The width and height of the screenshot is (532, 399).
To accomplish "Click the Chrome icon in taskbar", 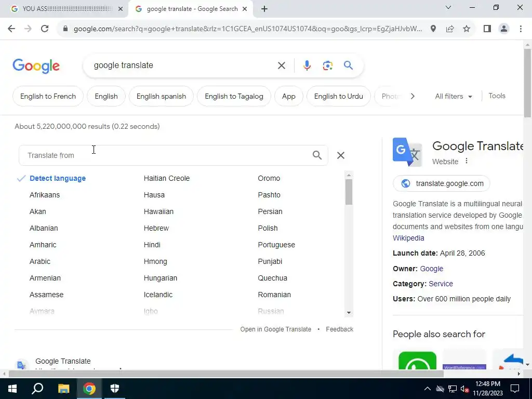I will [89, 389].
